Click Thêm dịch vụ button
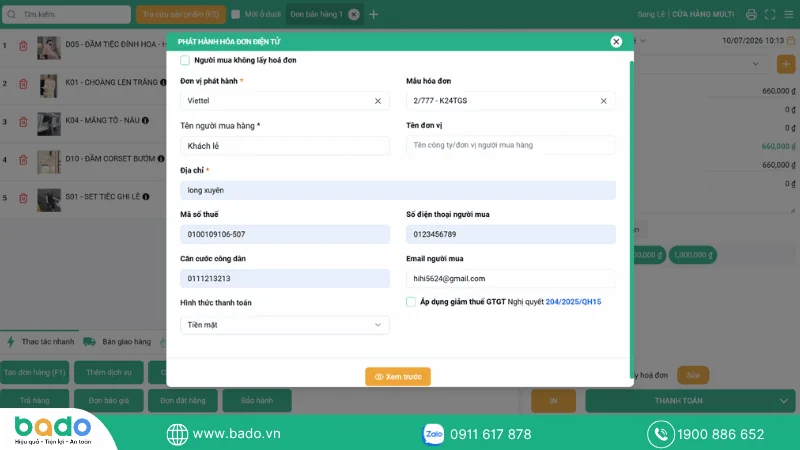The image size is (800, 450). (x=109, y=372)
